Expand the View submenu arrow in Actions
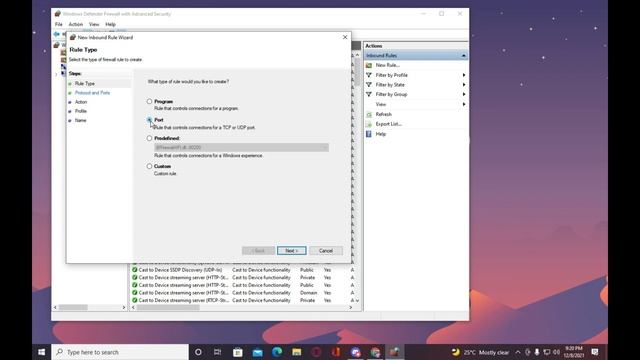 pyautogui.click(x=464, y=104)
